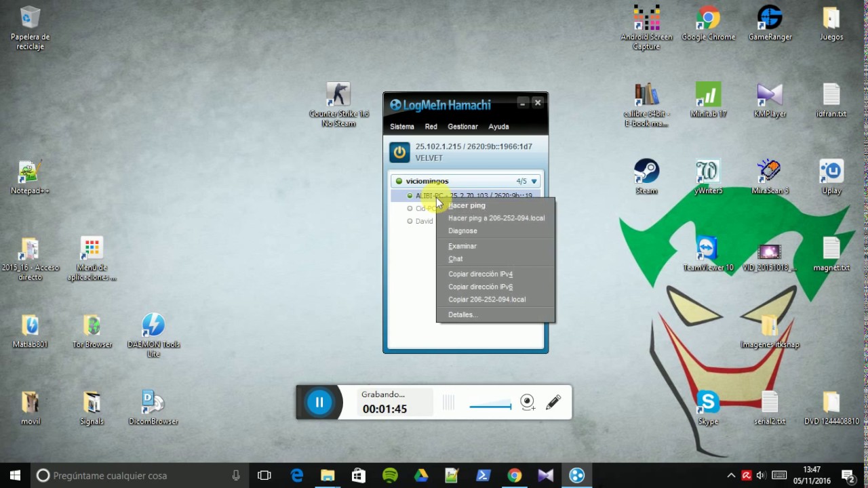Select the Imagenes itksnap folder
868x488 pixels.
[770, 331]
